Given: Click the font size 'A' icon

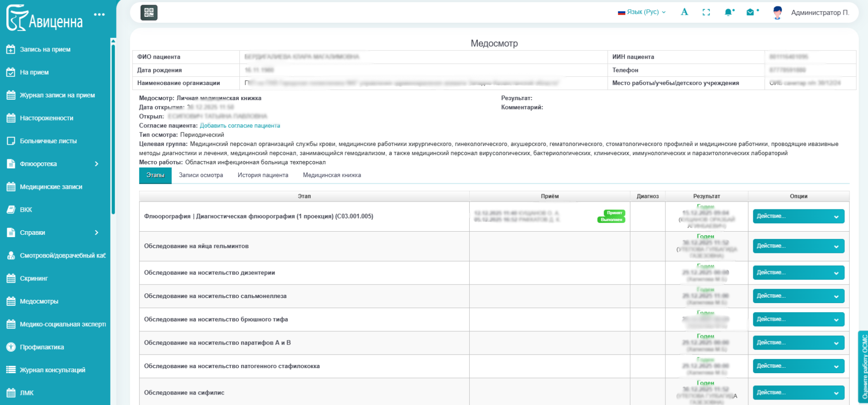Looking at the screenshot, I should click(684, 12).
